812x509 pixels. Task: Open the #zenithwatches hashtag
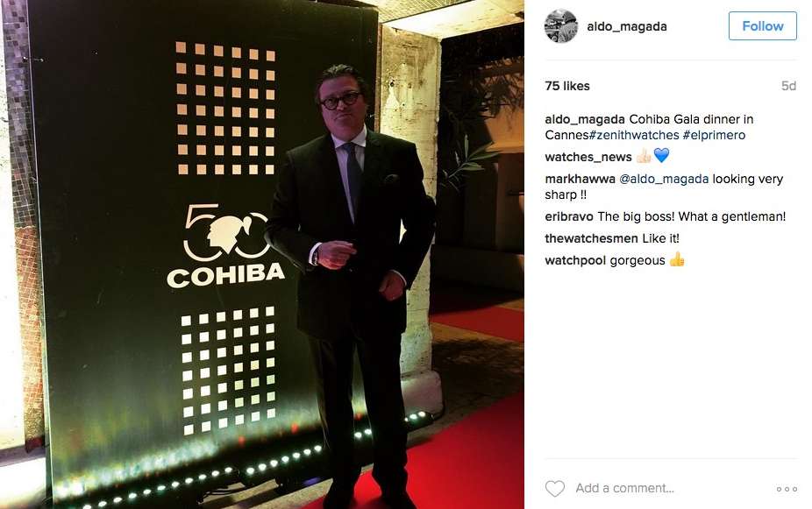coord(634,135)
